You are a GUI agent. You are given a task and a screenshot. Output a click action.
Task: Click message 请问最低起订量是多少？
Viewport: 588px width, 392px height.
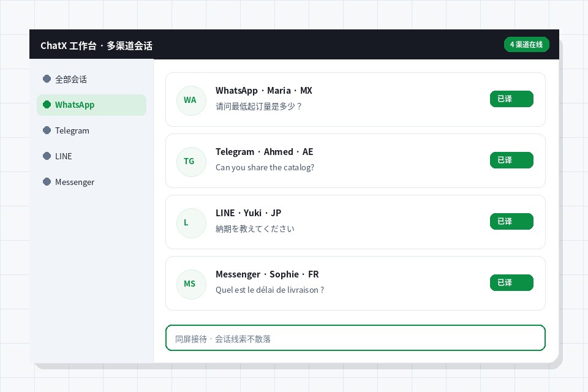click(x=259, y=107)
